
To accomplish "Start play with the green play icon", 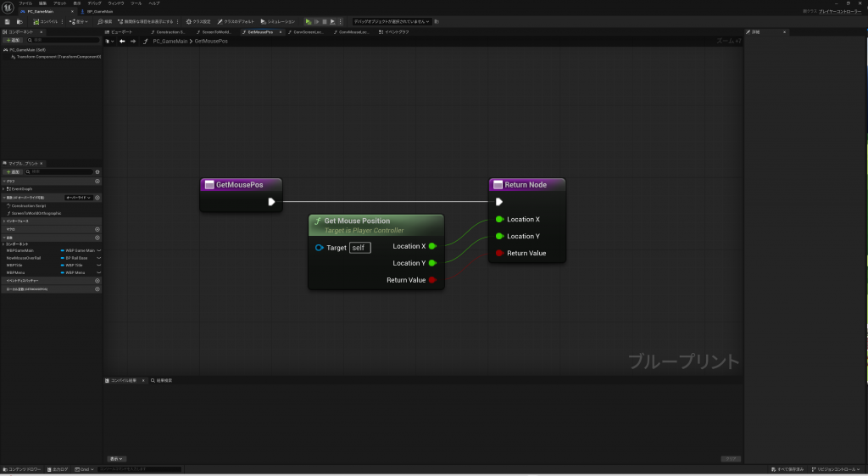I will click(309, 21).
